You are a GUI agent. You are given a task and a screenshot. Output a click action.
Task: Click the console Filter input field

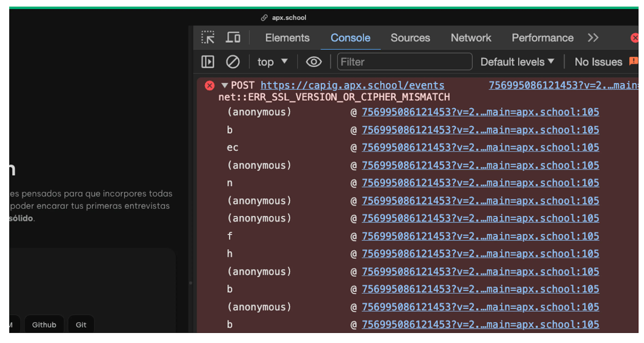405,62
